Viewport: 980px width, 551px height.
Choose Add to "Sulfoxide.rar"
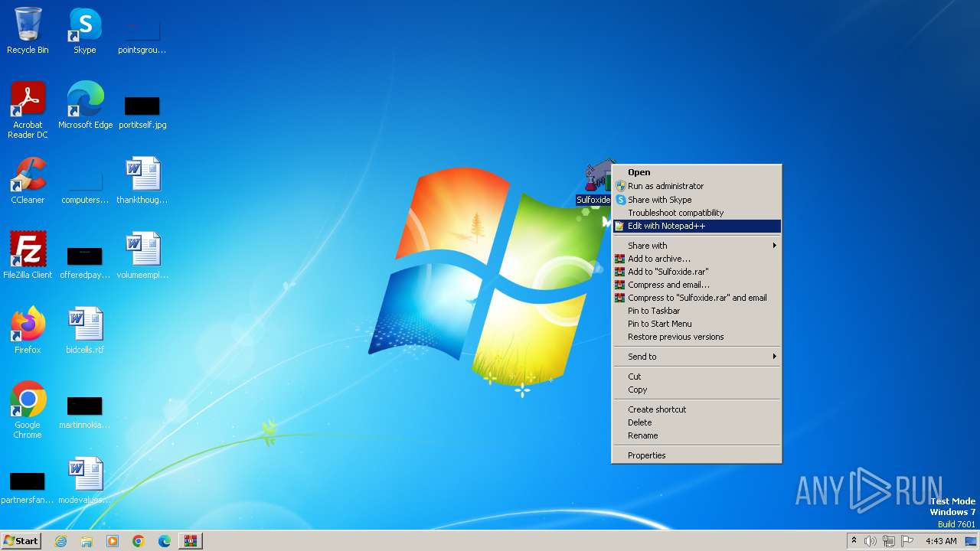(697, 272)
